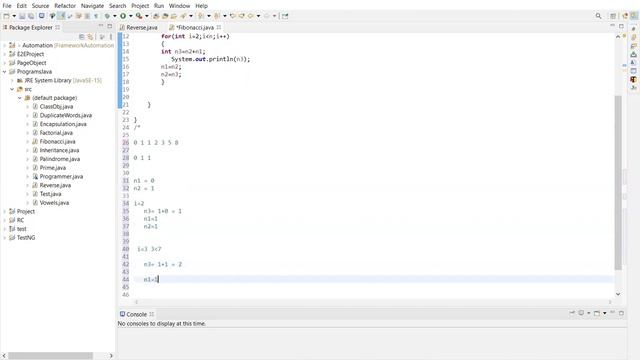This screenshot has height=360, width=640.
Task: Click the editor scroll down arrow
Action: click(x=618, y=294)
